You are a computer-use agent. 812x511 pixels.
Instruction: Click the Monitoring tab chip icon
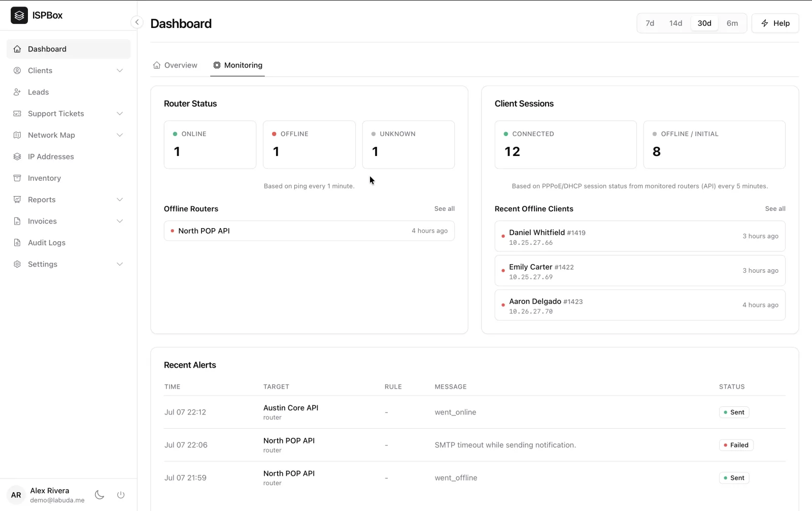point(217,65)
